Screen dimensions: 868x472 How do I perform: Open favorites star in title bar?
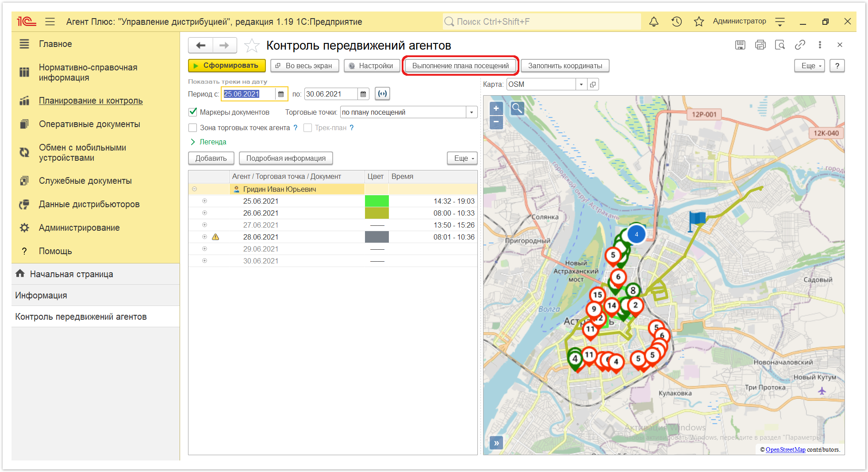click(699, 21)
